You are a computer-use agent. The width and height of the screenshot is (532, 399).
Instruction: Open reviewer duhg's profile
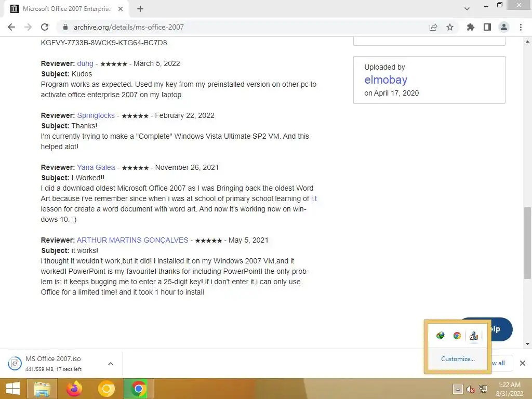click(85, 63)
